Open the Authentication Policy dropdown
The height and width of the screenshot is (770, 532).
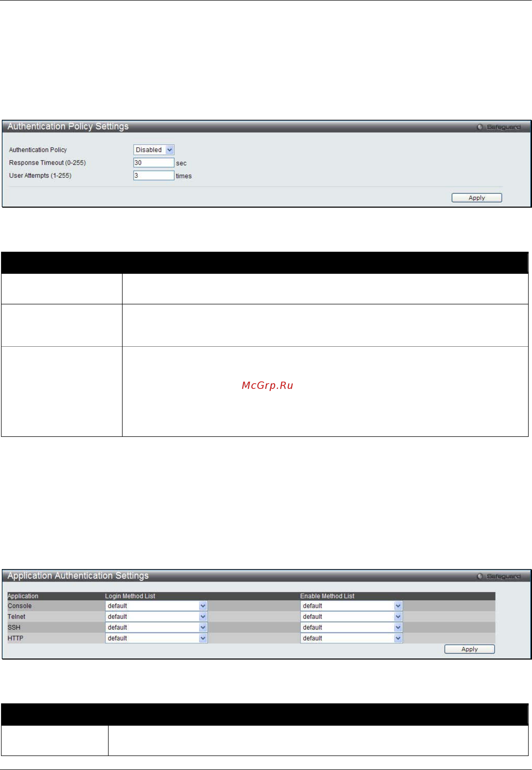click(x=154, y=150)
